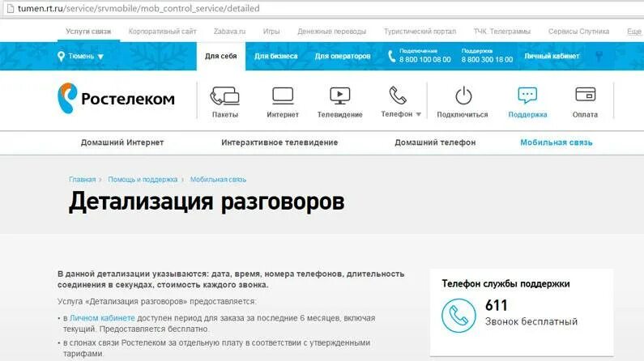Click the Оплата card icon

(x=585, y=95)
